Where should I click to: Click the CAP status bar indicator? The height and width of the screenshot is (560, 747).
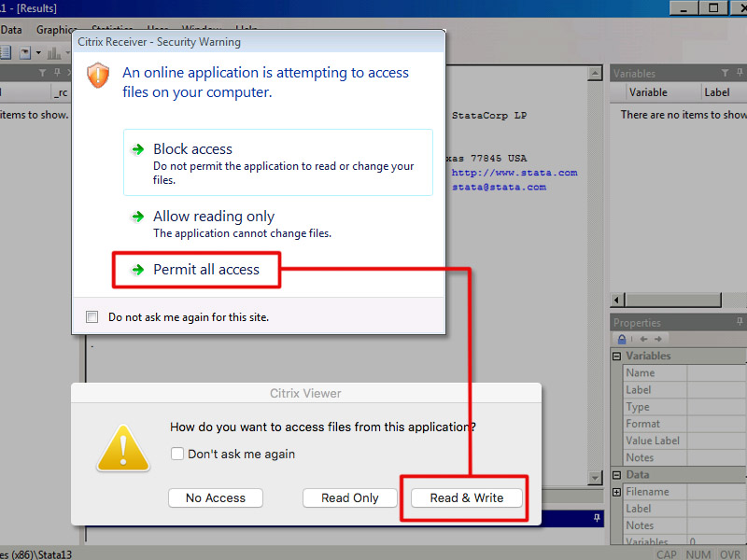(x=666, y=554)
